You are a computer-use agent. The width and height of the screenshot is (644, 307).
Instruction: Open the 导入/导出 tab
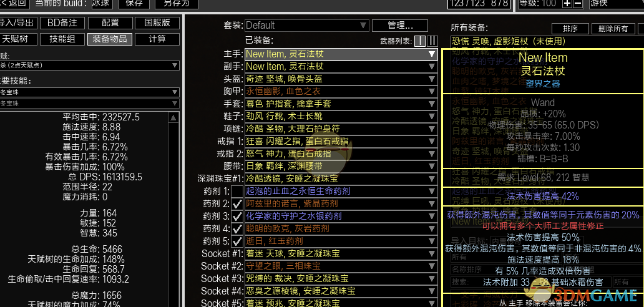[x=19, y=22]
